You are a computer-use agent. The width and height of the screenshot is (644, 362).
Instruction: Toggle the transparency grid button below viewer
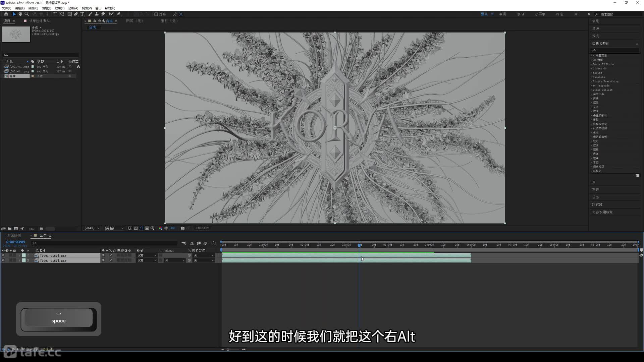136,228
